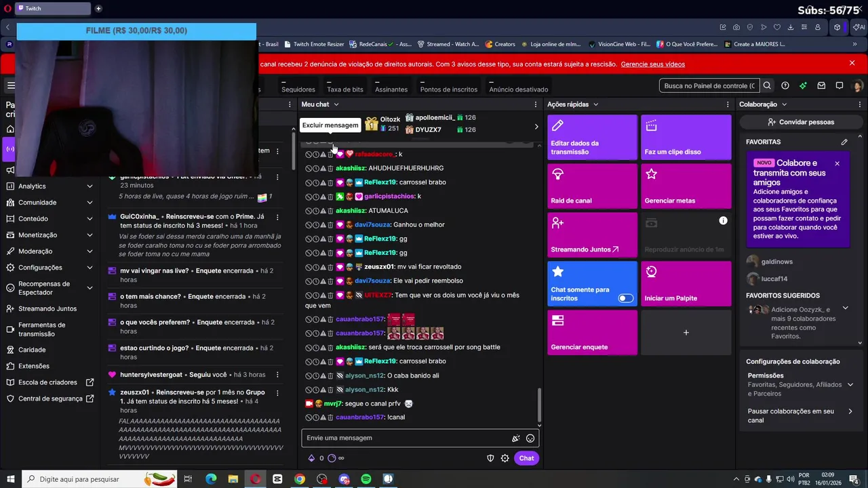Open chat settings gear icon
The image size is (868, 488).
(505, 458)
